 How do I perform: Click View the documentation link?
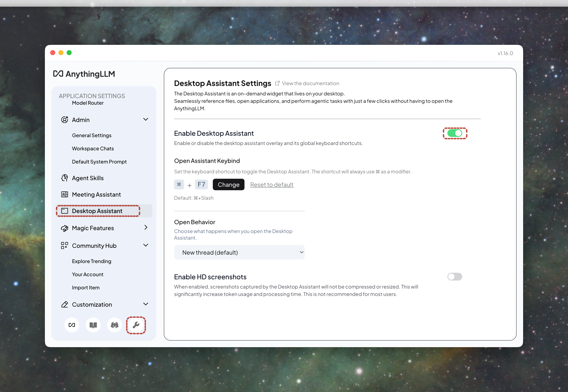pos(310,83)
